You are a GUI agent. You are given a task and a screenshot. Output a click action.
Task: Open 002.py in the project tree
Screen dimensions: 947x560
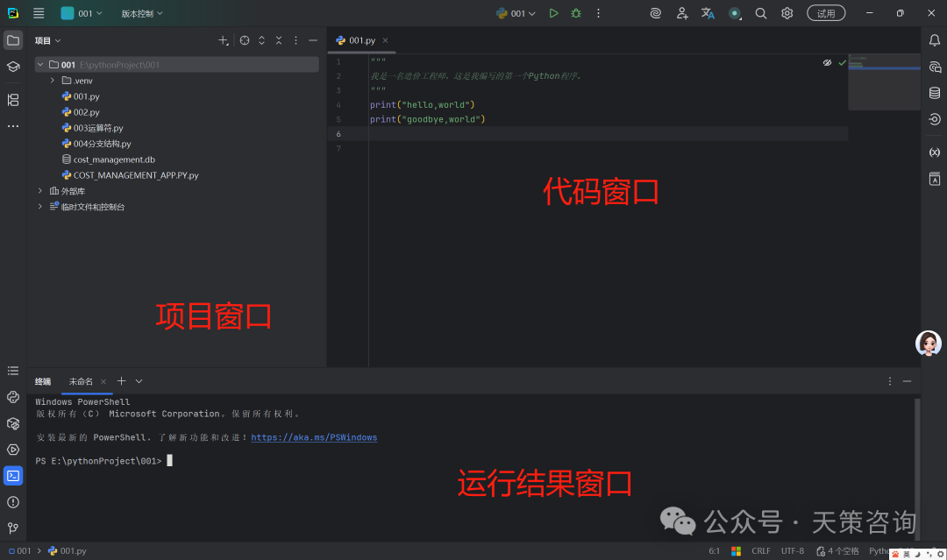pos(81,112)
